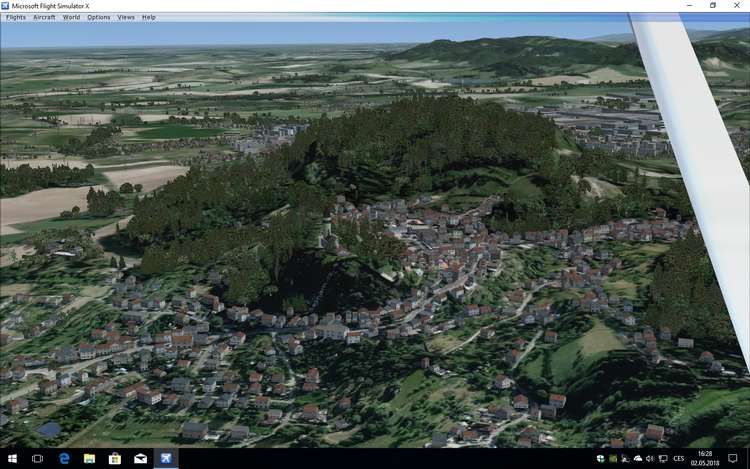Open Microsoft Store from the taskbar
This screenshot has width=750, height=469.
click(x=115, y=458)
